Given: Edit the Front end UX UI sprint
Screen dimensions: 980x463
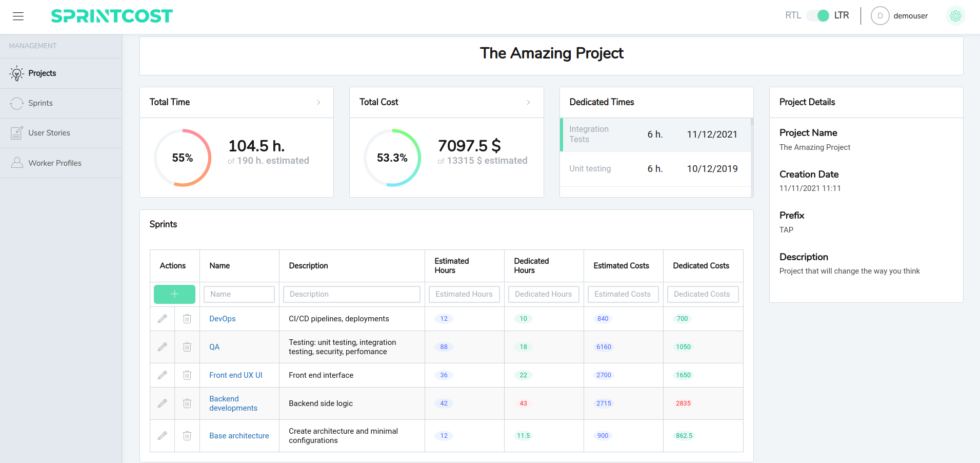Looking at the screenshot, I should (162, 375).
